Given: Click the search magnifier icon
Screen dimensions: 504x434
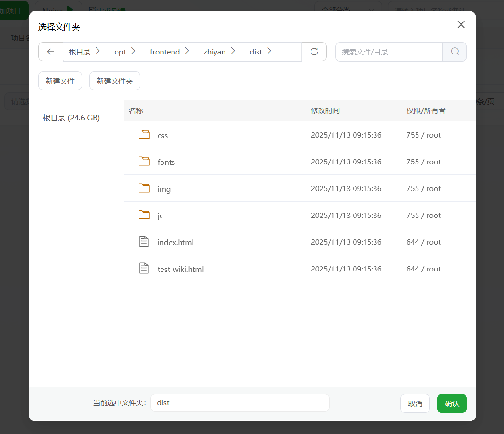Looking at the screenshot, I should pyautogui.click(x=454, y=52).
